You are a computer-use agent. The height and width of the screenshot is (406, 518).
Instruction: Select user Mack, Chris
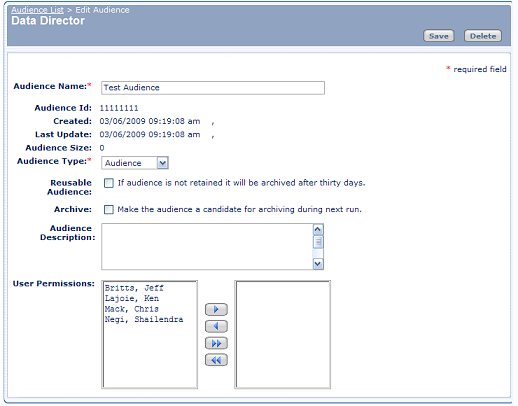click(132, 309)
